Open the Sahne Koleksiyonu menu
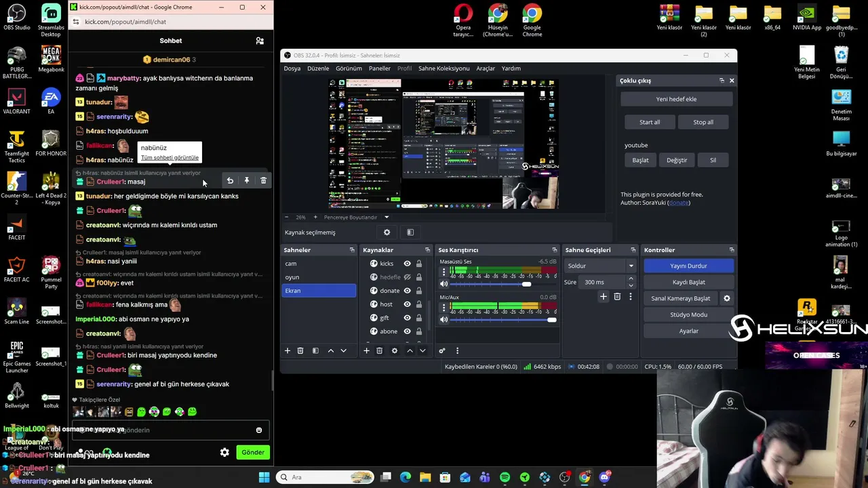This screenshot has height=488, width=868. [x=443, y=68]
